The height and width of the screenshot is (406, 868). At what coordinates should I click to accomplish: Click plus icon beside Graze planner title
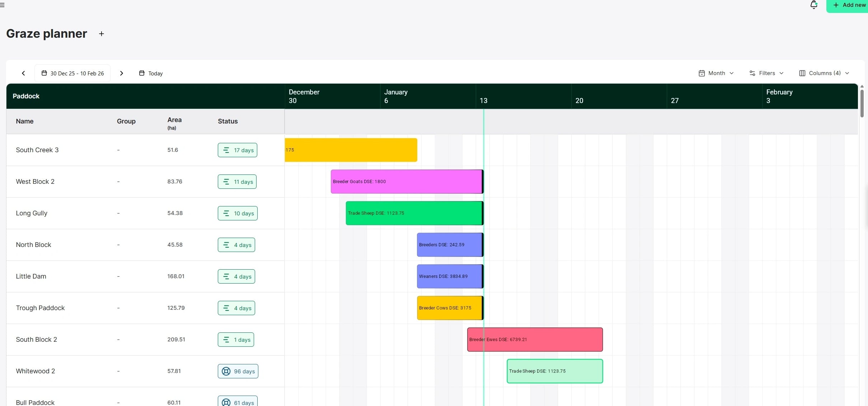pyautogui.click(x=102, y=34)
